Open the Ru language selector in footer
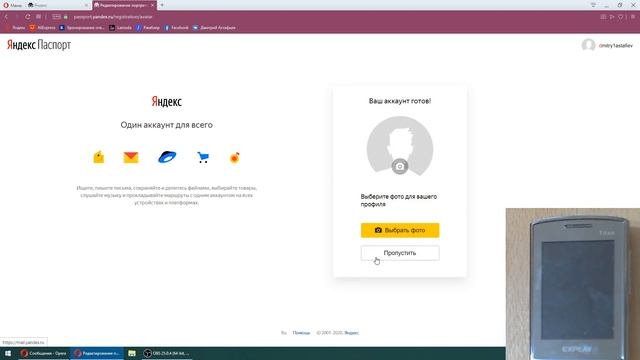This screenshot has width=640, height=360. (284, 333)
